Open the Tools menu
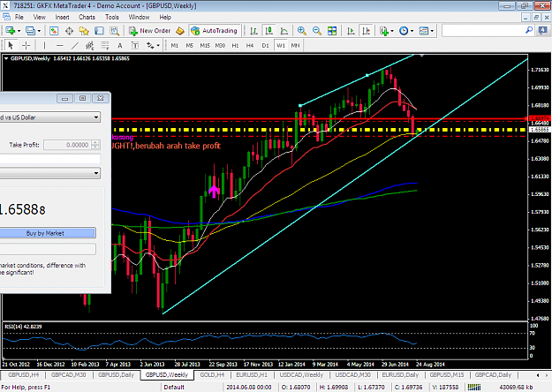Screen dimensions: 552x392 112,17
